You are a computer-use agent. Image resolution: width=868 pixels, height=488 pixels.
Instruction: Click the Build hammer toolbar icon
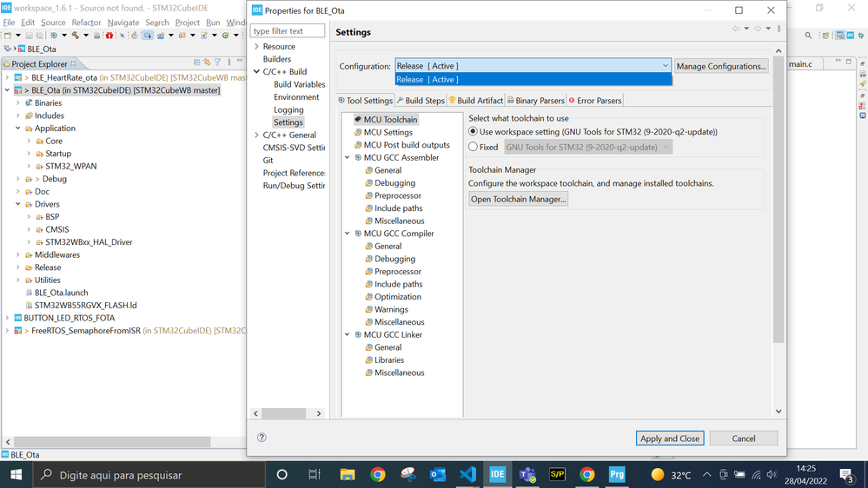(x=76, y=36)
